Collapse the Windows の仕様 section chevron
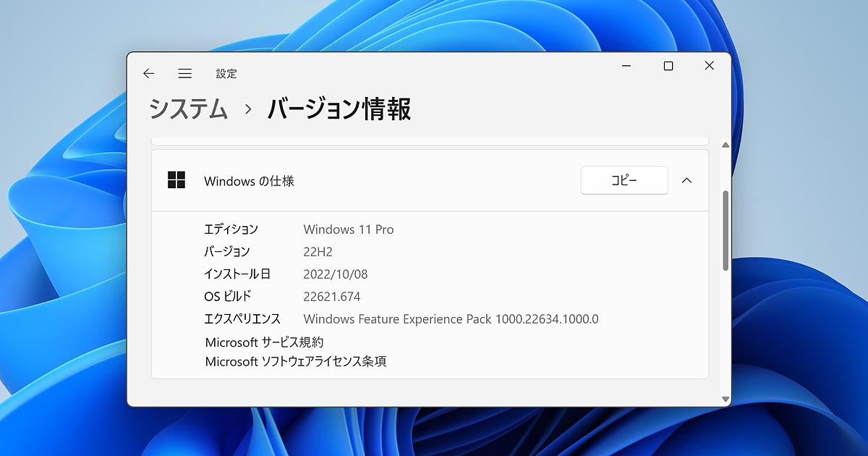 click(x=687, y=180)
